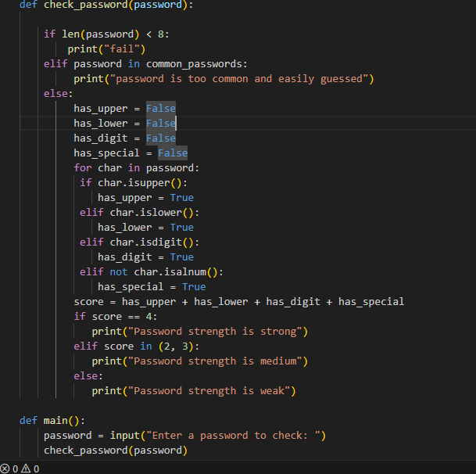Image resolution: width=476 pixels, height=474 pixels.
Task: Click the check_password function name in its def line
Action: (86, 5)
